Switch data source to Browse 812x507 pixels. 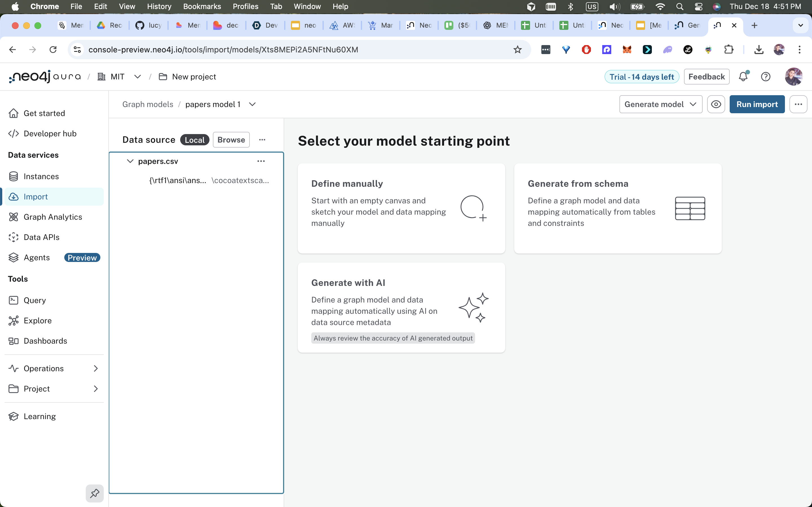point(231,140)
